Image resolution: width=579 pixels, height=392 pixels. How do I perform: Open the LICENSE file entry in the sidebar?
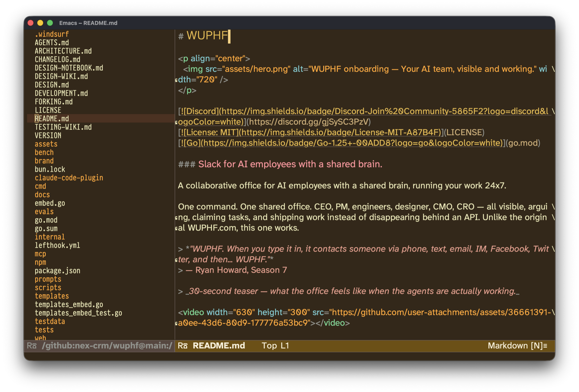48,110
